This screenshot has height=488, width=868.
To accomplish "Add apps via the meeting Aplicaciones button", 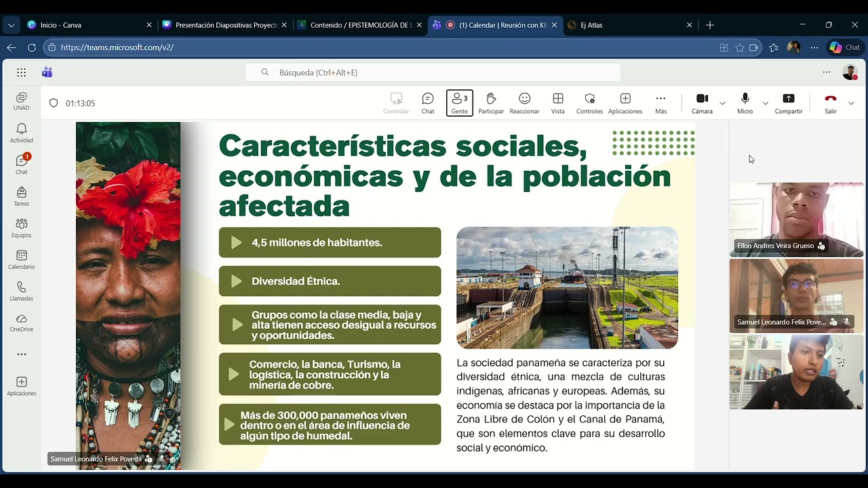I will tap(625, 103).
